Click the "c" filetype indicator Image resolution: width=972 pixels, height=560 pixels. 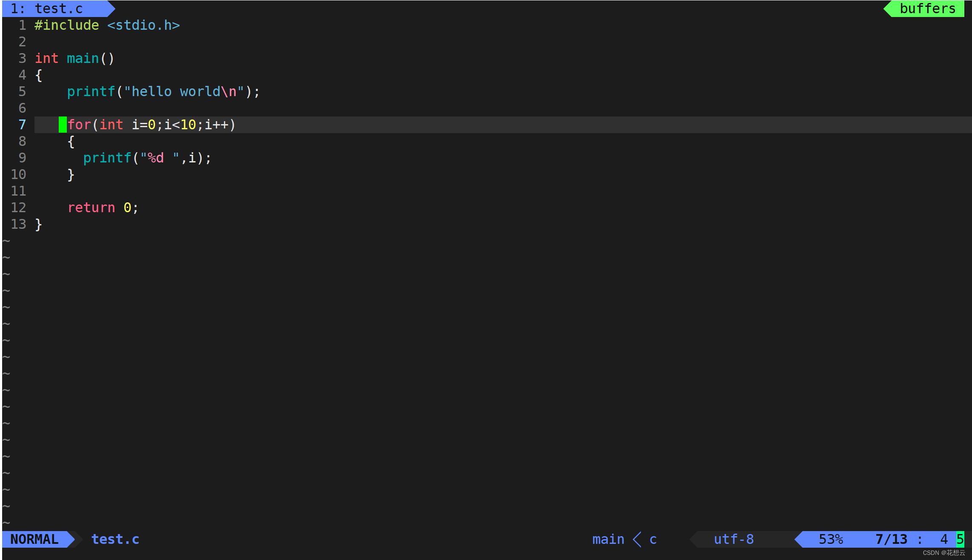652,539
